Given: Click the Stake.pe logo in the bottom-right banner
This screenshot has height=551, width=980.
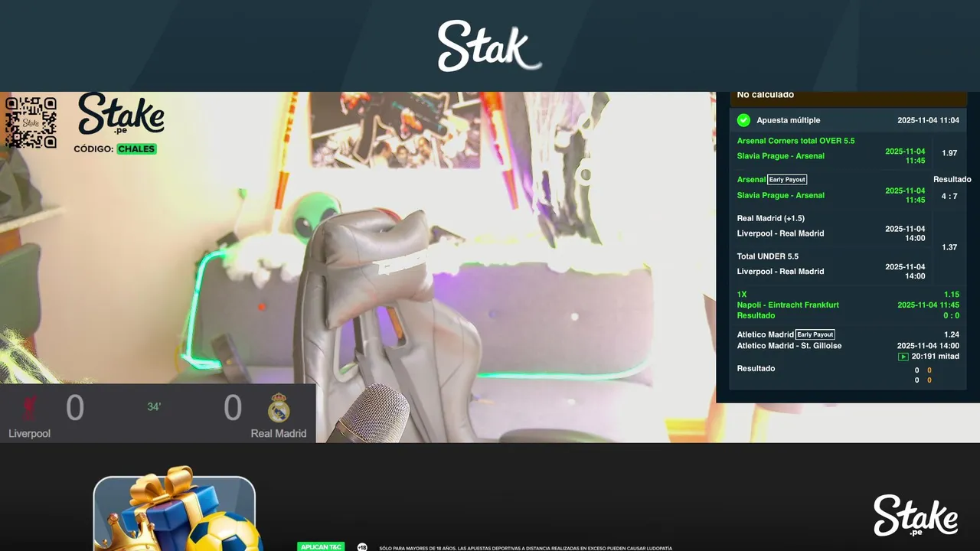Looking at the screenshot, I should (x=916, y=515).
